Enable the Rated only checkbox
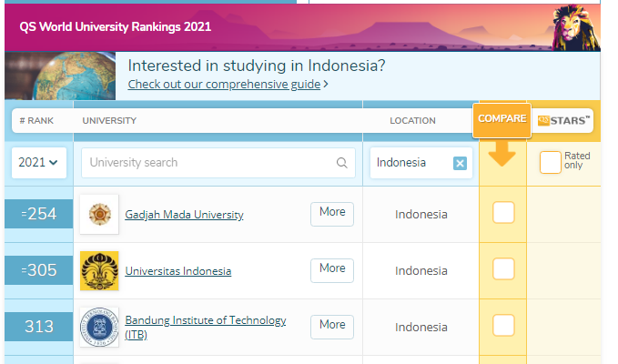The height and width of the screenshot is (364, 618). [550, 162]
